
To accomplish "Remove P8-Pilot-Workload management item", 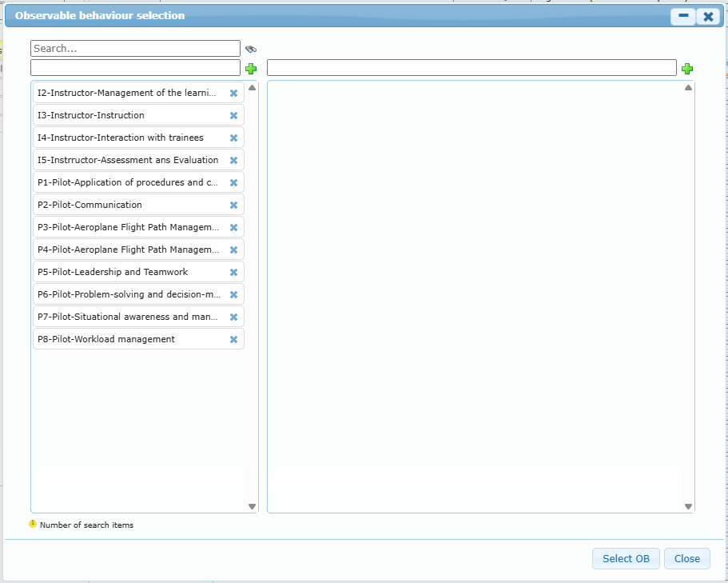I will [x=233, y=339].
